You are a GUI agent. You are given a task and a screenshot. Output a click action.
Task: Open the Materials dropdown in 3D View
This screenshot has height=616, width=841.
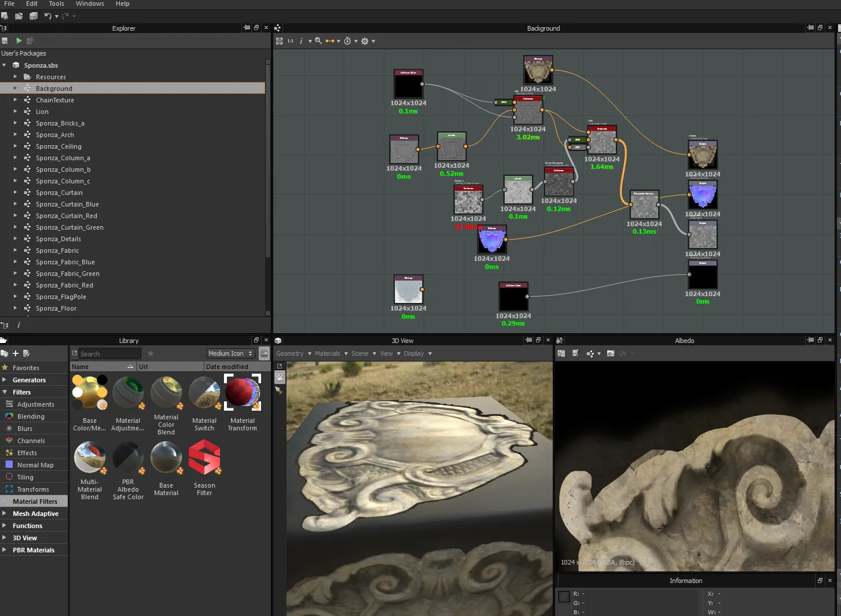331,353
